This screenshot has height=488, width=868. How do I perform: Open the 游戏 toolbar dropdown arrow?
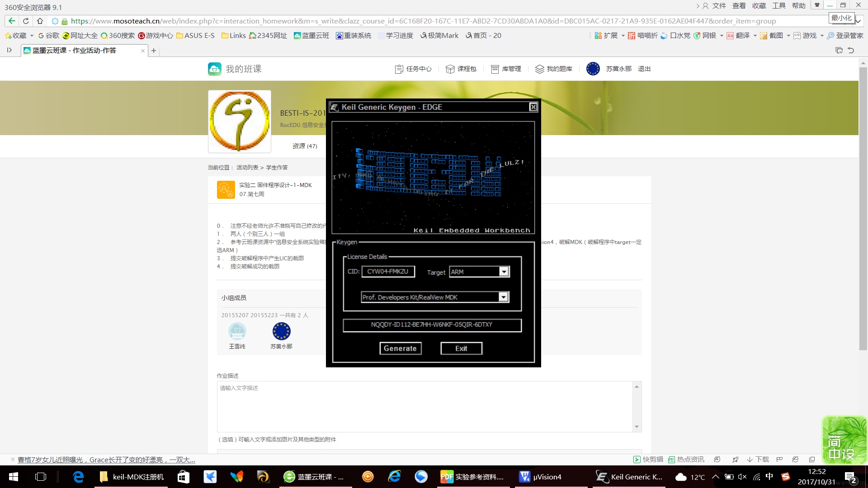(x=822, y=36)
